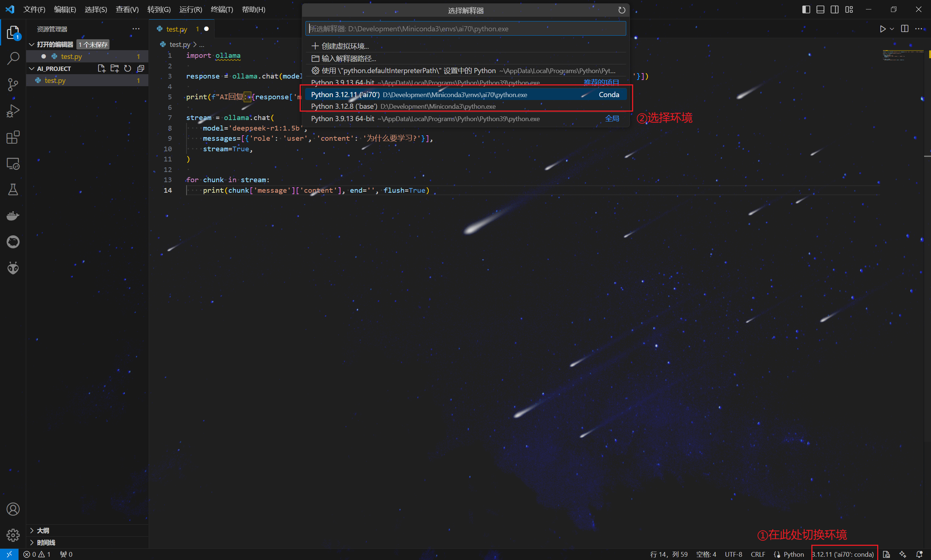The image size is (931, 560).
Task: Switch to the test.py editor tab
Action: pyautogui.click(x=176, y=29)
